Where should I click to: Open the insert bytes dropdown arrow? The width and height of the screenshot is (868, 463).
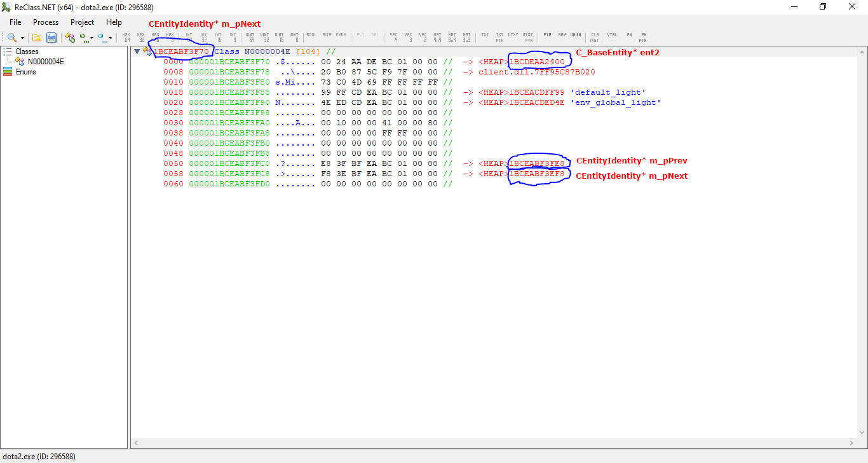point(111,38)
